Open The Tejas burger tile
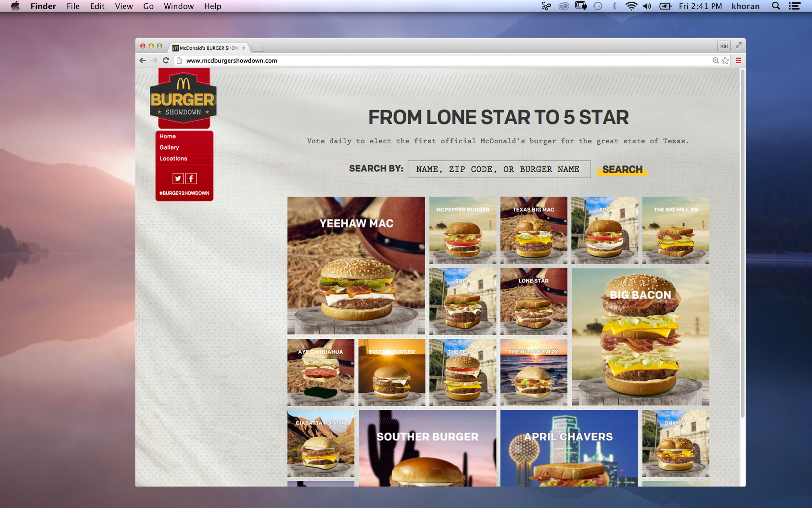 tap(463, 372)
